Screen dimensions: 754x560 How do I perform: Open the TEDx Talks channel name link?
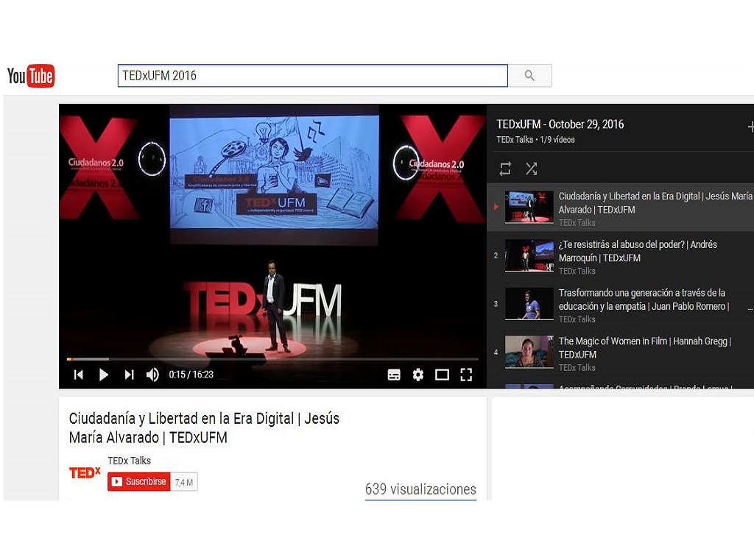[x=130, y=461]
